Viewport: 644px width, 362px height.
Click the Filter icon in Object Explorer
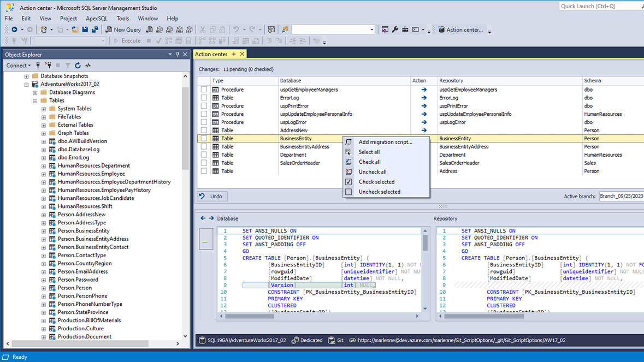pyautogui.click(x=68, y=66)
